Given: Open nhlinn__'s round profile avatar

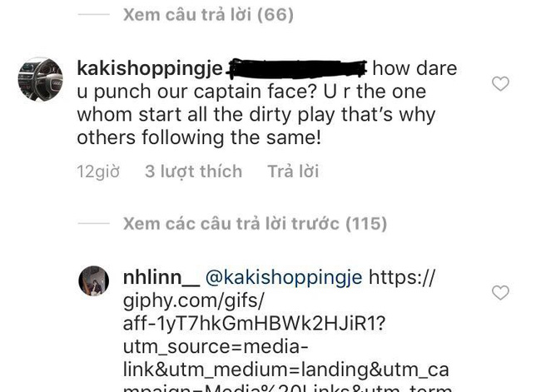Looking at the screenshot, I should [94, 280].
